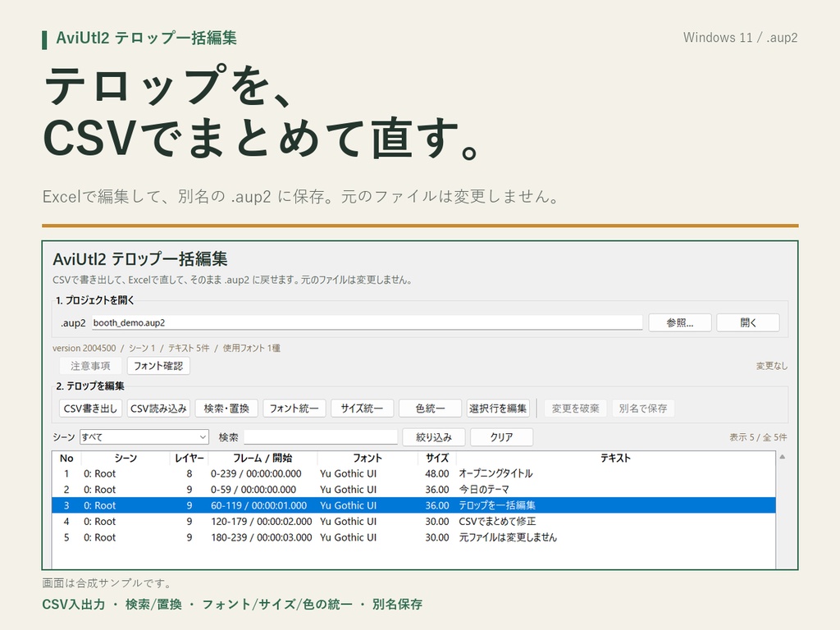
Task: Click 絞り込み filter button
Action: [x=433, y=437]
